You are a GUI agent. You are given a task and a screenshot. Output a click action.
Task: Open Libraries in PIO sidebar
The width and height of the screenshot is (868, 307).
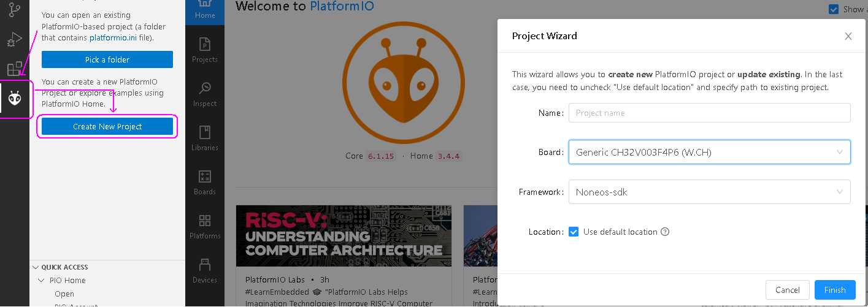click(205, 138)
